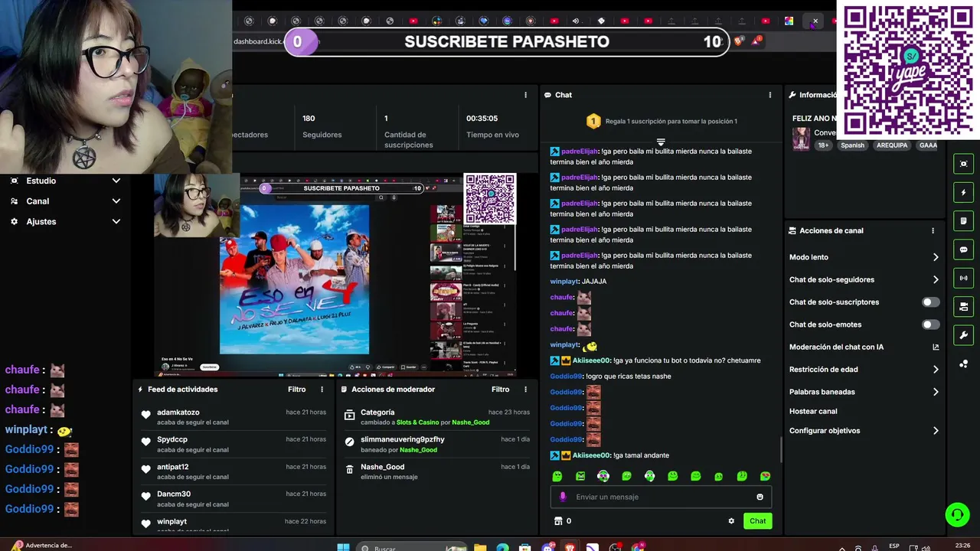The image size is (980, 551).
Task: Click Slots & Casino category link
Action: (417, 422)
